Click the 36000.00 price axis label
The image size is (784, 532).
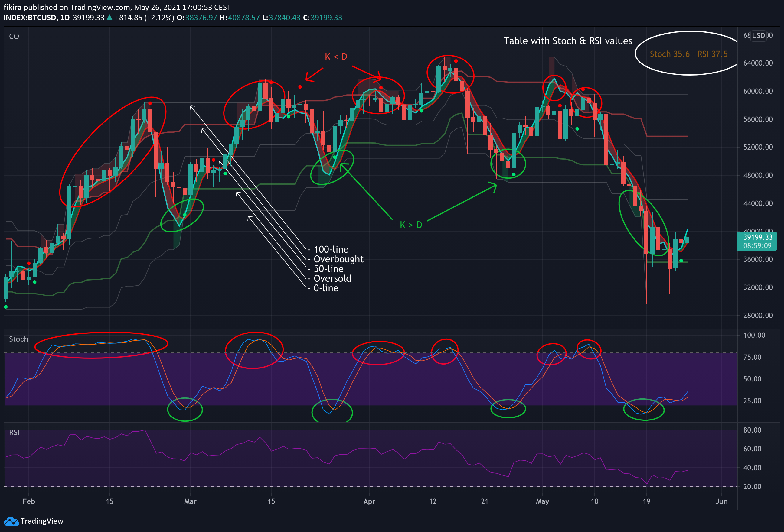tap(758, 259)
